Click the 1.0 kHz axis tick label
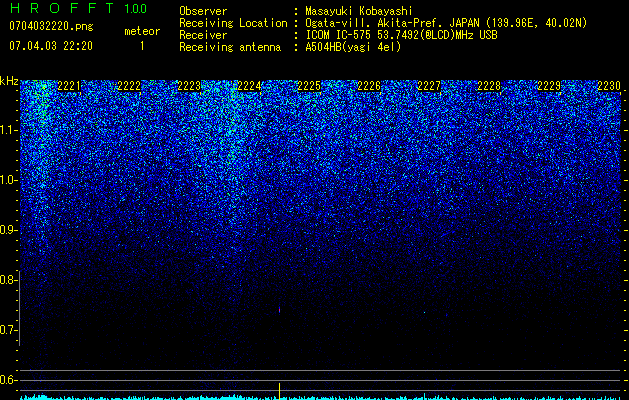The height and width of the screenshot is (400, 629). click(8, 180)
